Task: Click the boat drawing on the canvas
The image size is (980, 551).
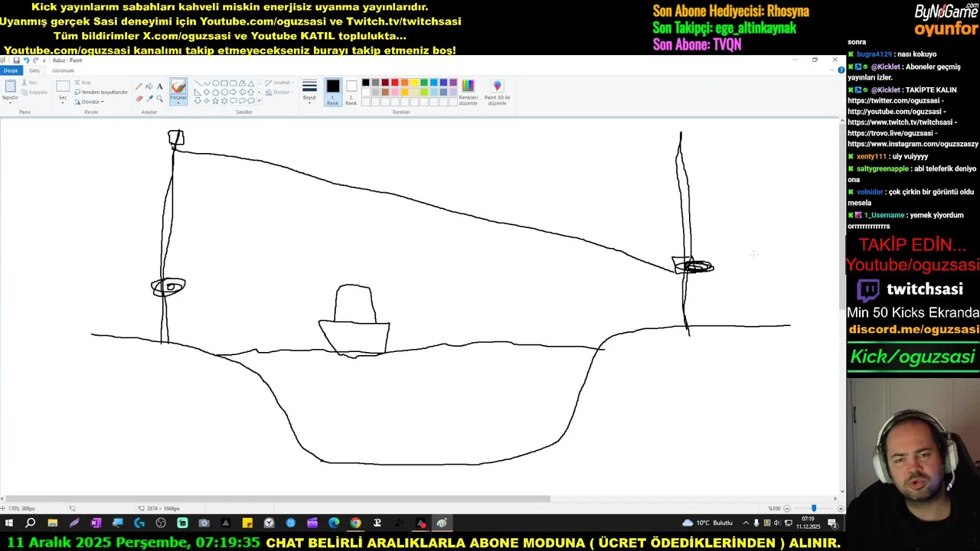Action: pyautogui.click(x=354, y=320)
